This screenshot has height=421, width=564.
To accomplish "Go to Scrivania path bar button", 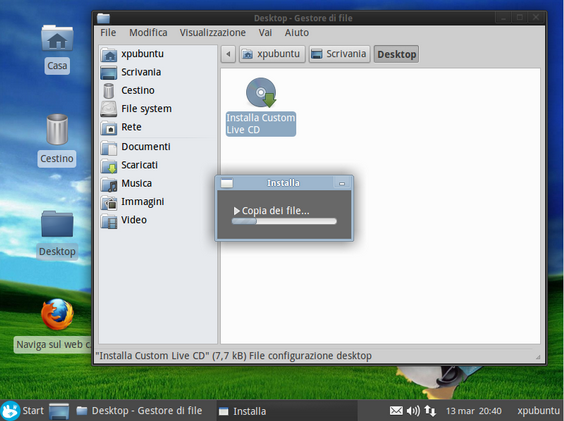I will 339,54.
